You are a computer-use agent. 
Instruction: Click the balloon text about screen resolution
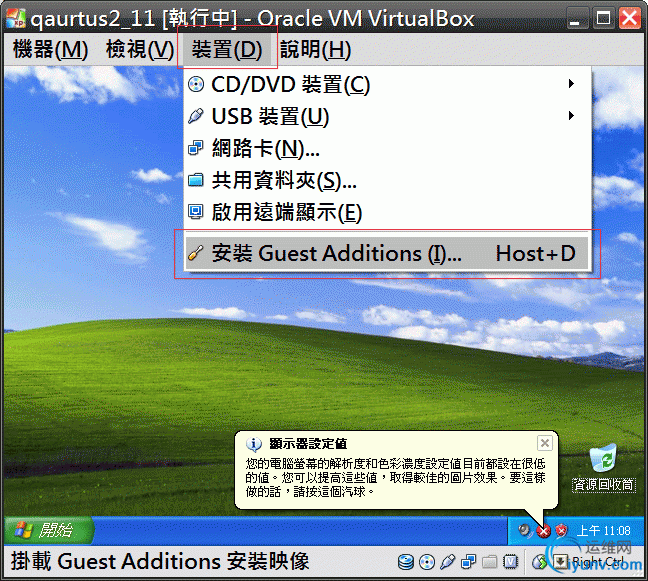[395, 478]
